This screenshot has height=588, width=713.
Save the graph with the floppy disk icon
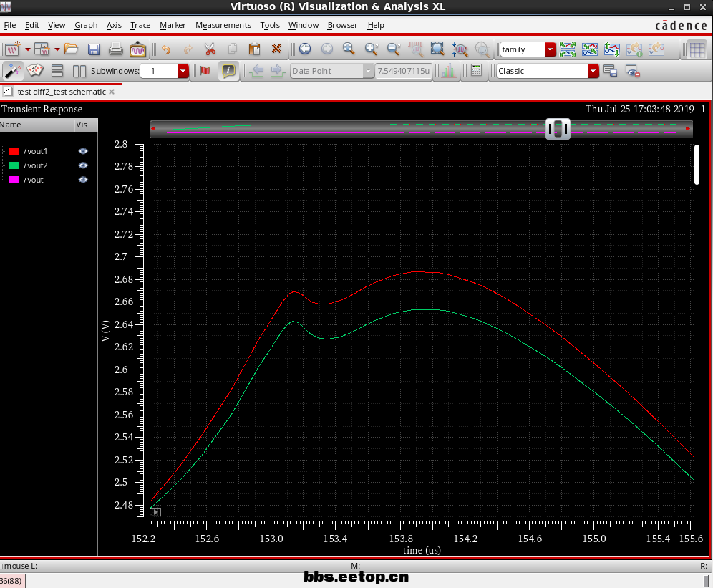[94, 49]
